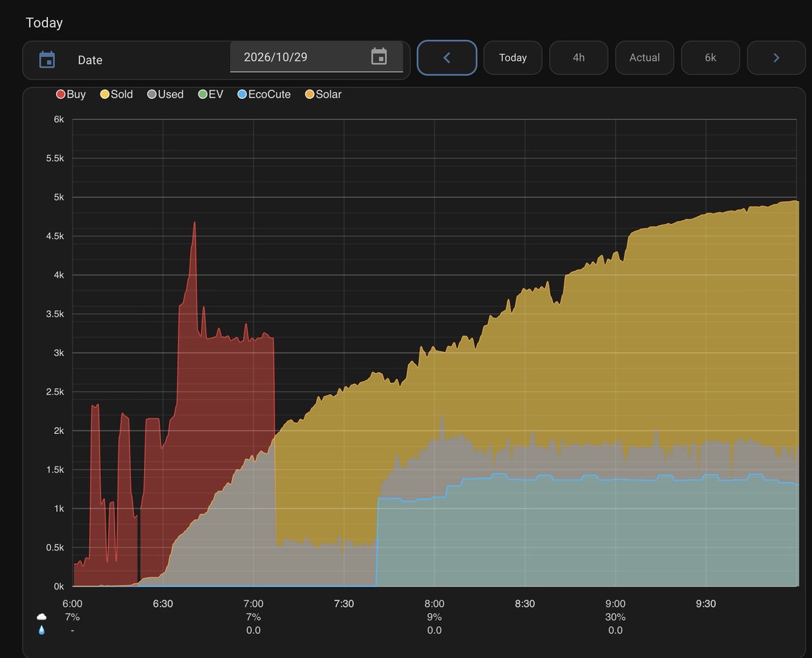The image size is (812, 658).
Task: Click the raindrop precipitation icon below the chart
Action: pos(42,630)
